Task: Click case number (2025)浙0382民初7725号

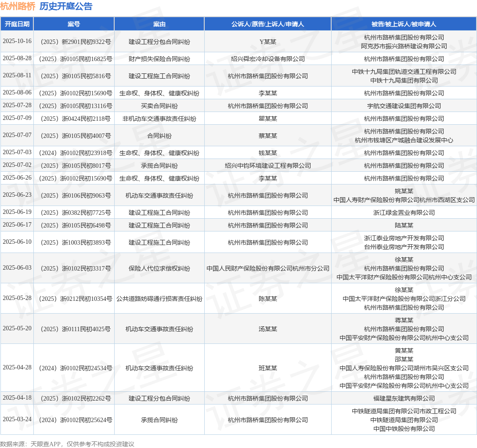Action: [74, 213]
